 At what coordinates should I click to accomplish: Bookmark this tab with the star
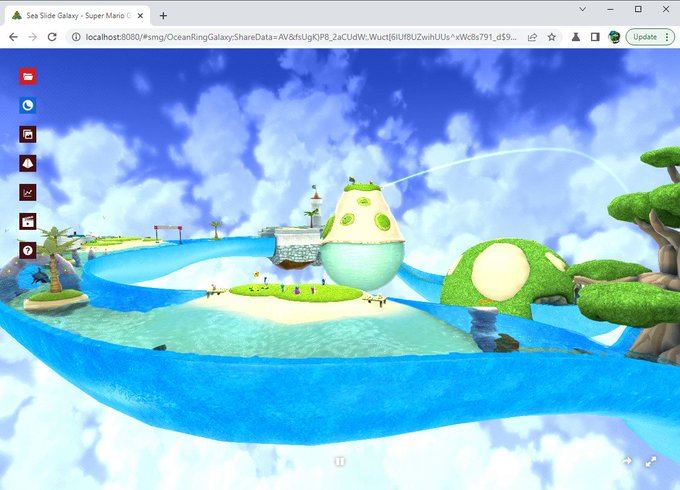552,37
